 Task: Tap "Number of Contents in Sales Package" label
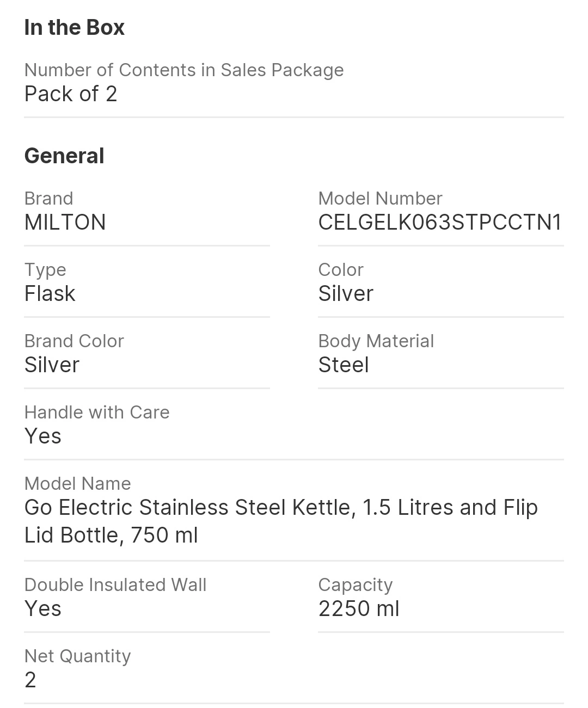pos(184,70)
